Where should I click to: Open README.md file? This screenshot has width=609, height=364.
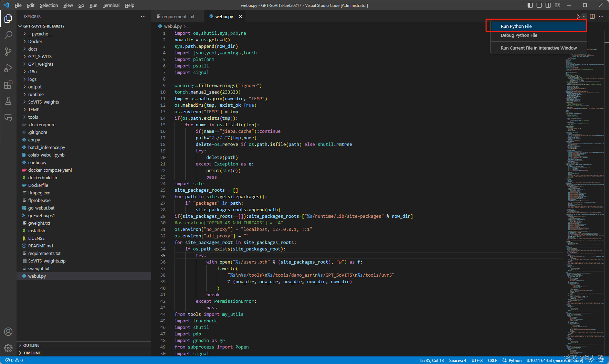[84, 246]
